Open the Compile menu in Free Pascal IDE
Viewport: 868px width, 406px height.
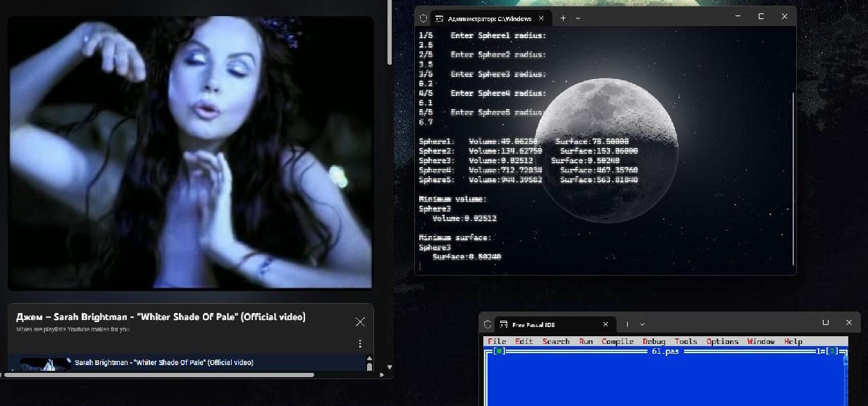[x=618, y=341]
